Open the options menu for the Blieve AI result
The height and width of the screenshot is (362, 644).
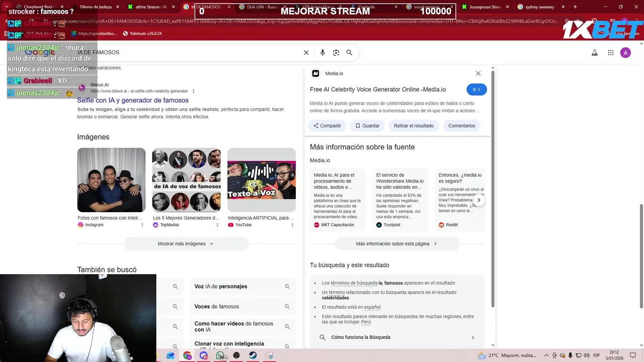point(193,91)
